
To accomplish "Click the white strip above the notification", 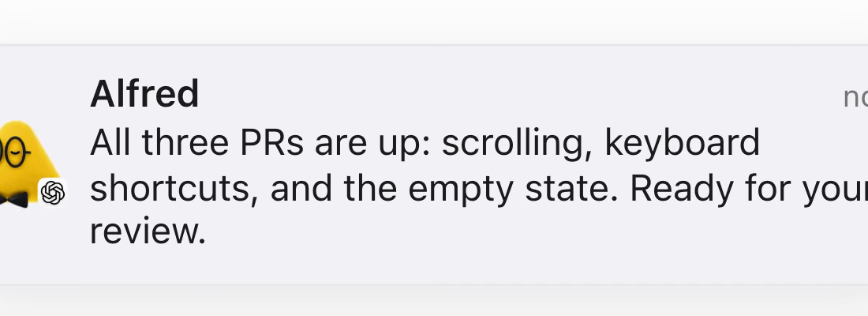I will pyautogui.click(x=434, y=21).
